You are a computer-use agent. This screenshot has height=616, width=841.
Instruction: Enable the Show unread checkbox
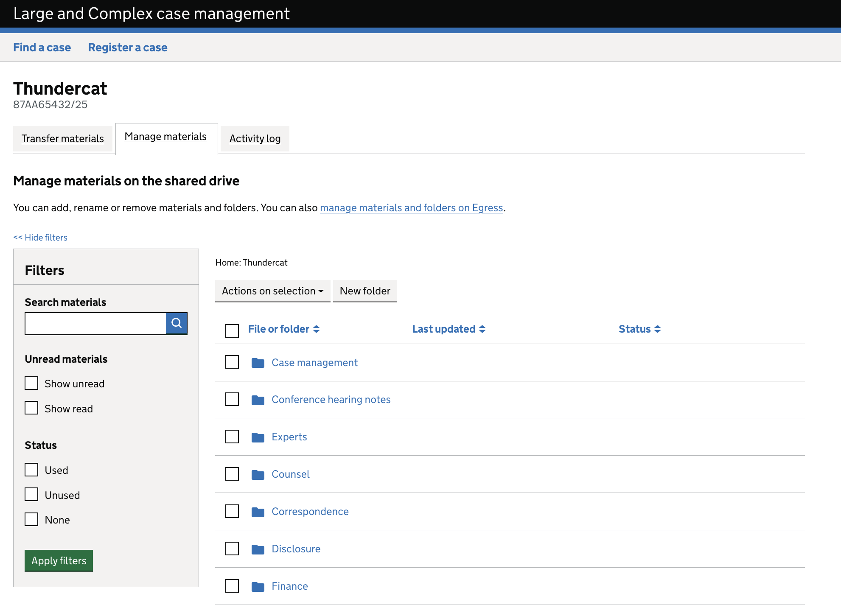coord(31,383)
